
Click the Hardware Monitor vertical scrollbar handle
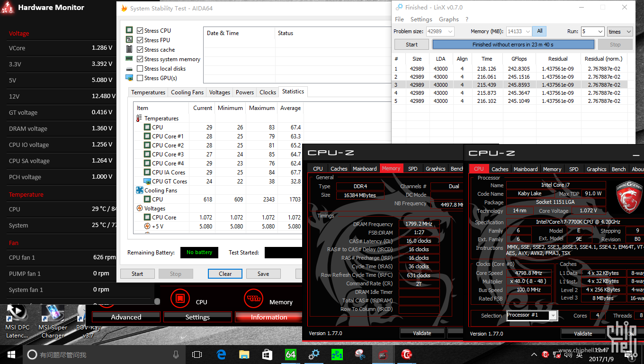[x=157, y=301]
